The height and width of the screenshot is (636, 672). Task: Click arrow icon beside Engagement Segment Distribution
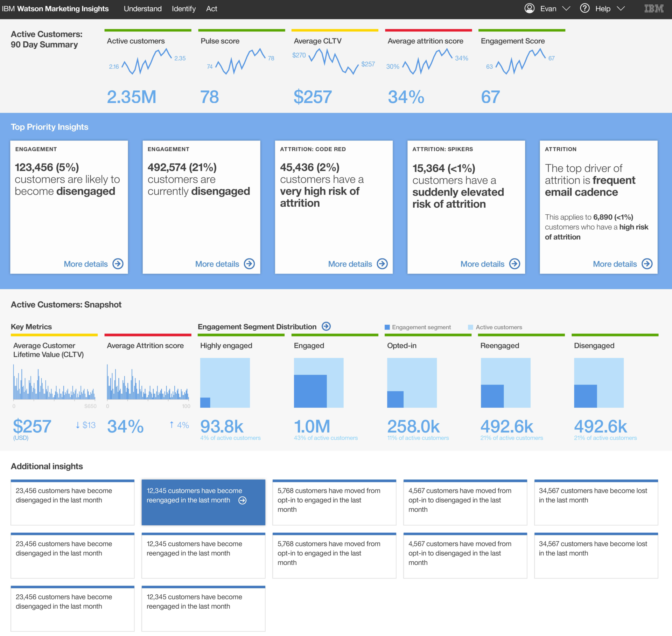326,326
